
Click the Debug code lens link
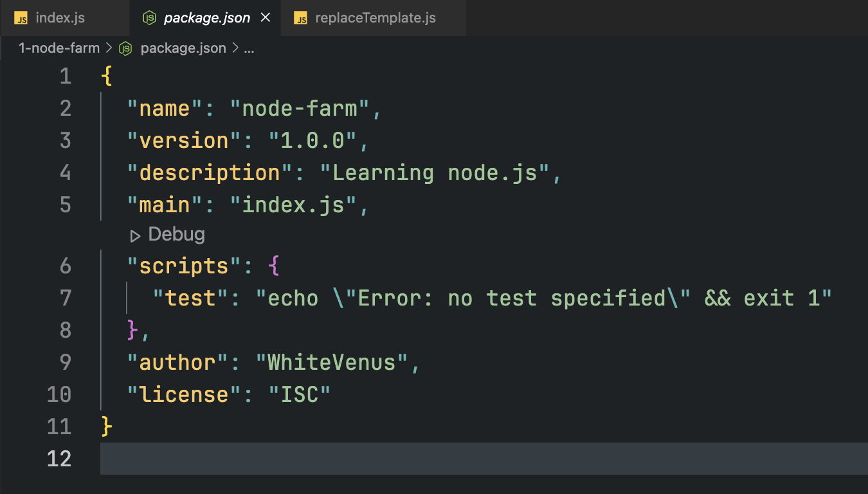coord(176,235)
